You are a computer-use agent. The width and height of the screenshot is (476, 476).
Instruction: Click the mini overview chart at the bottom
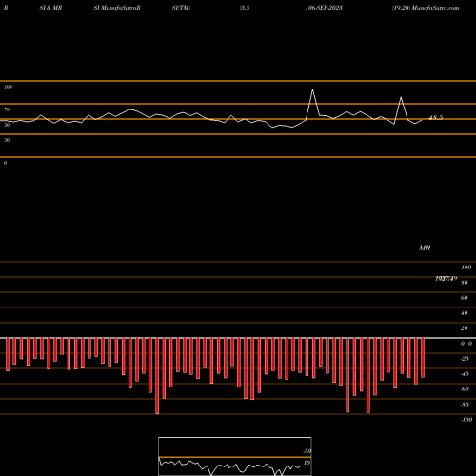(235, 456)
